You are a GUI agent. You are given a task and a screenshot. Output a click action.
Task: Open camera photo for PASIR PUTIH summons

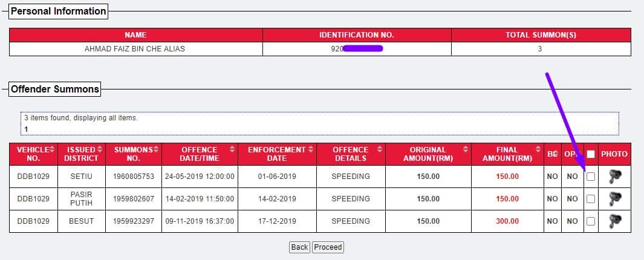tap(615, 199)
